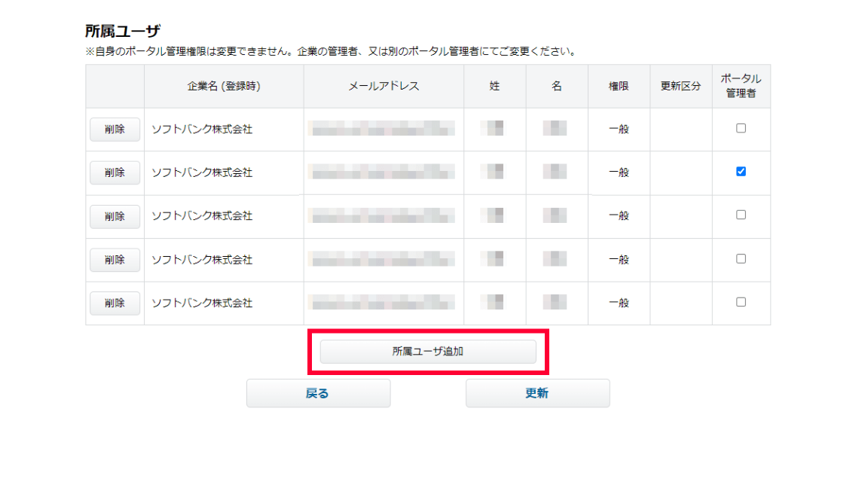
Task: Click the メールアドレス column header
Action: click(384, 86)
